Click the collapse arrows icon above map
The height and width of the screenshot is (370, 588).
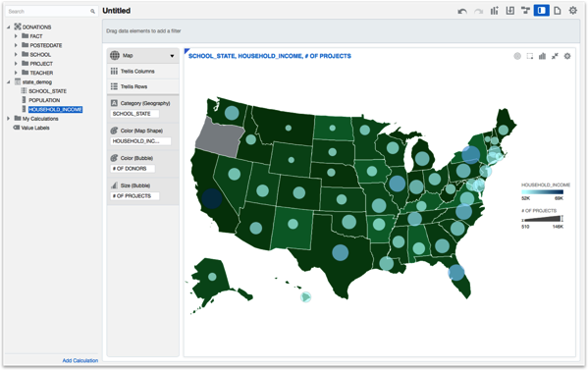(555, 56)
